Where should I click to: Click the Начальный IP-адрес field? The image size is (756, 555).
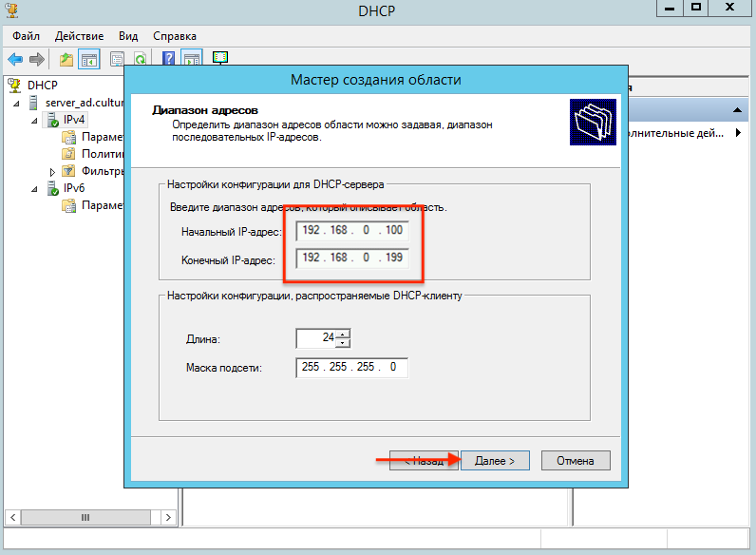click(351, 231)
